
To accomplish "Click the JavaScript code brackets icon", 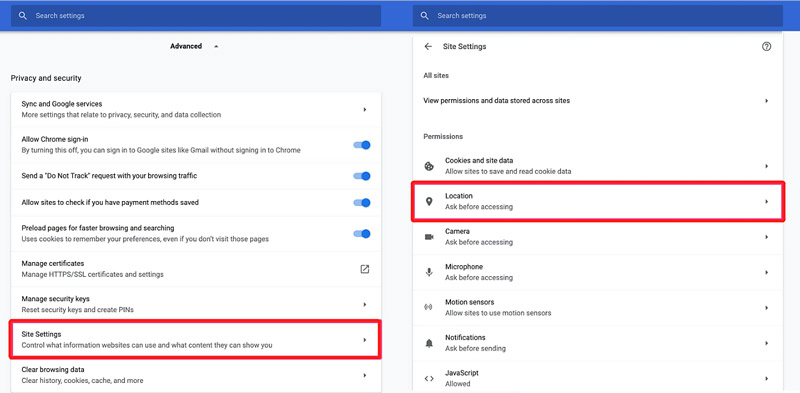I will [x=429, y=378].
